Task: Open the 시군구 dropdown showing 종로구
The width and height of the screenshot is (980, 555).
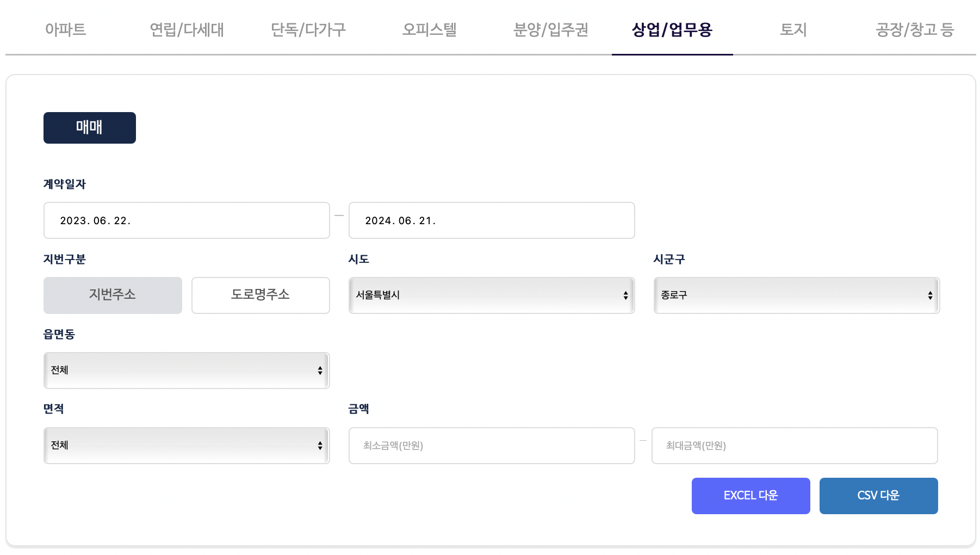Action: point(796,295)
